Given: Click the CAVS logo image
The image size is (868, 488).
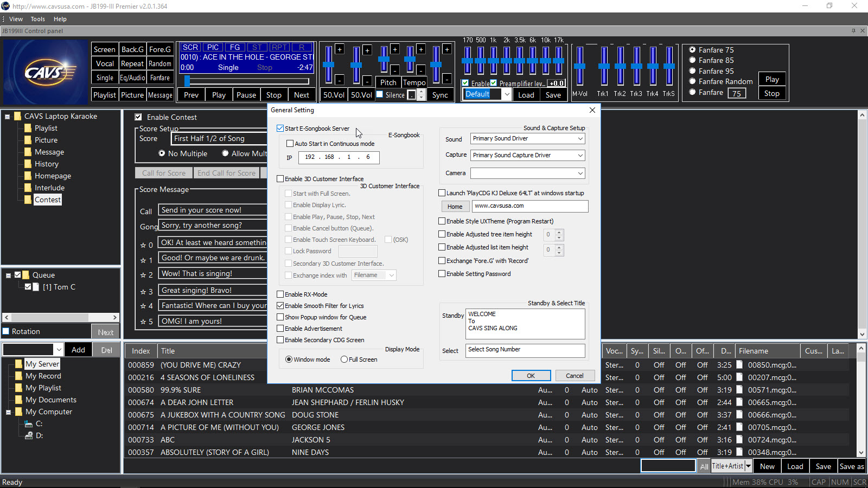Looking at the screenshot, I should 45,72.
